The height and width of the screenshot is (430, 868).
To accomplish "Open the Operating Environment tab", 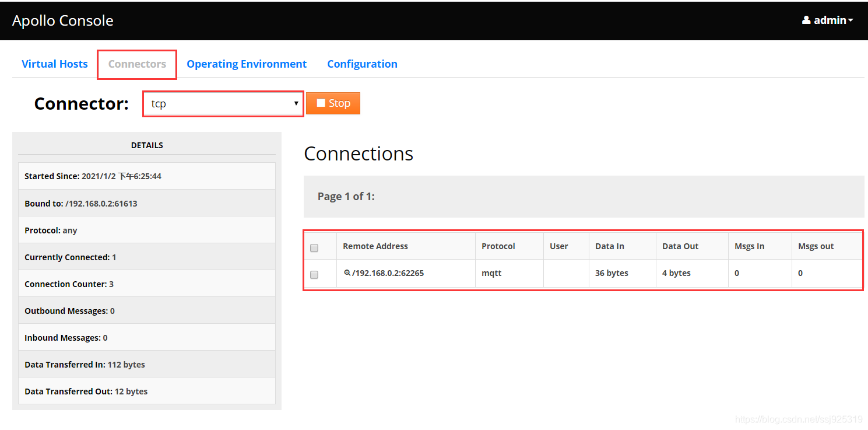I will click(247, 64).
